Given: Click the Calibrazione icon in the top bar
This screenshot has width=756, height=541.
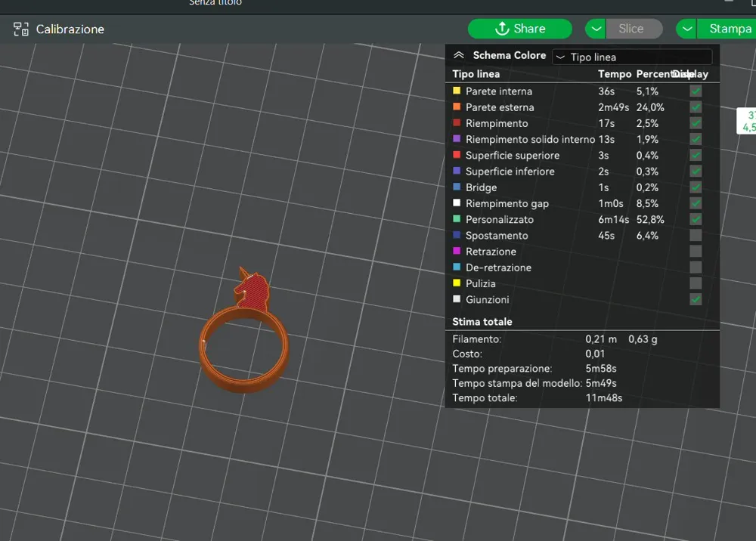Looking at the screenshot, I should pos(21,29).
